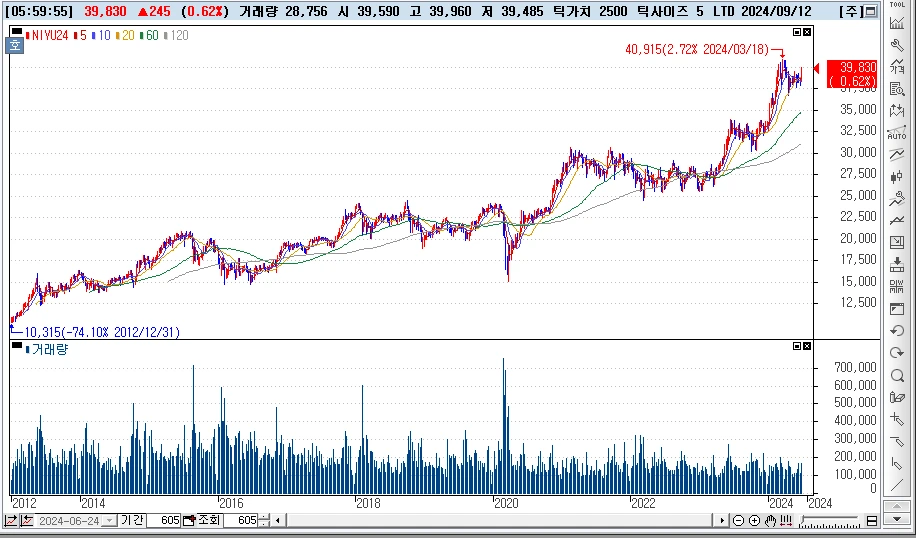Toggle the NIYU24 series legend
The image size is (916, 538).
point(47,36)
